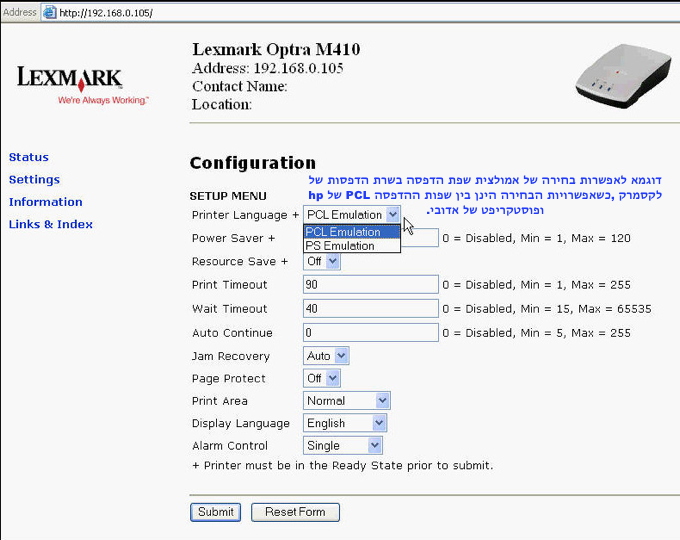
Task: Click the Submit button
Action: [216, 512]
